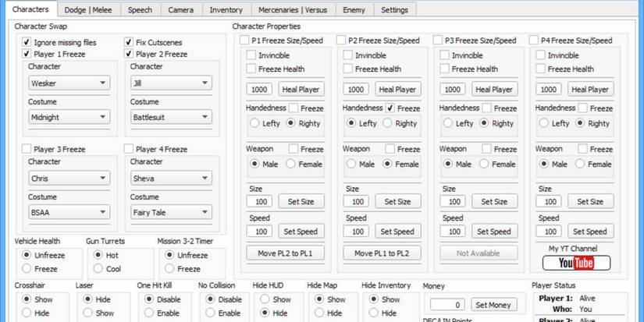Choose Cool for Gun Turrets
Viewport: 644px width, 322px height.
[98, 269]
